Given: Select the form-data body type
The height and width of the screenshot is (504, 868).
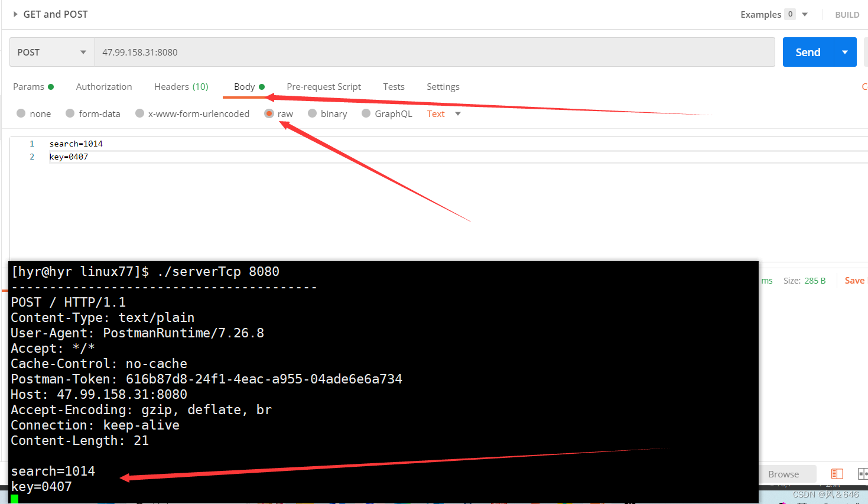Looking at the screenshot, I should coord(93,113).
